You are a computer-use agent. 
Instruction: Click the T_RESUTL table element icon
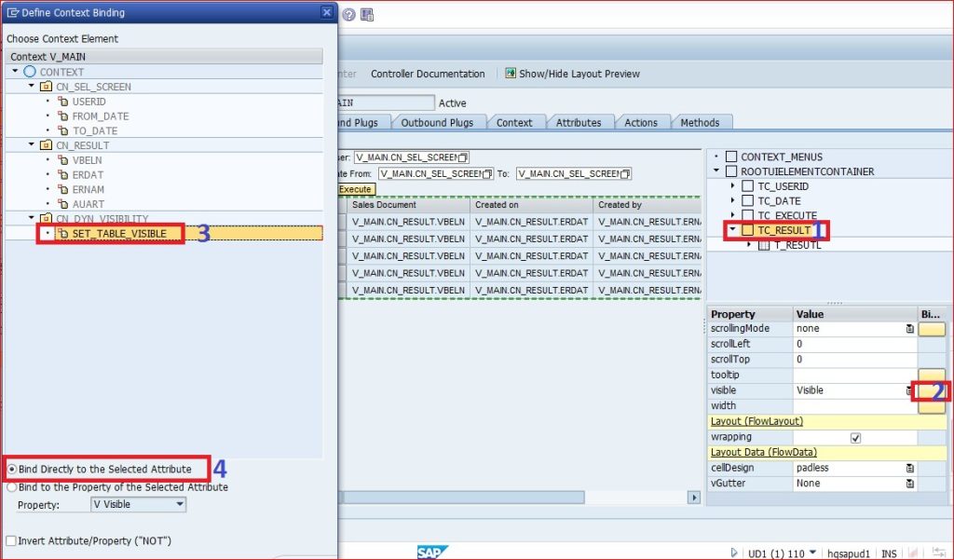click(x=764, y=245)
